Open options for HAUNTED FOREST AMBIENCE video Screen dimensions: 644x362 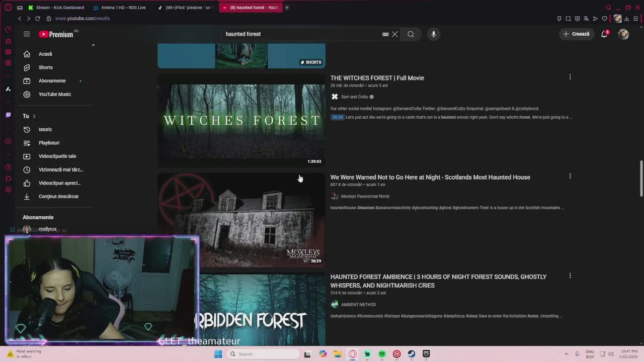570,276
